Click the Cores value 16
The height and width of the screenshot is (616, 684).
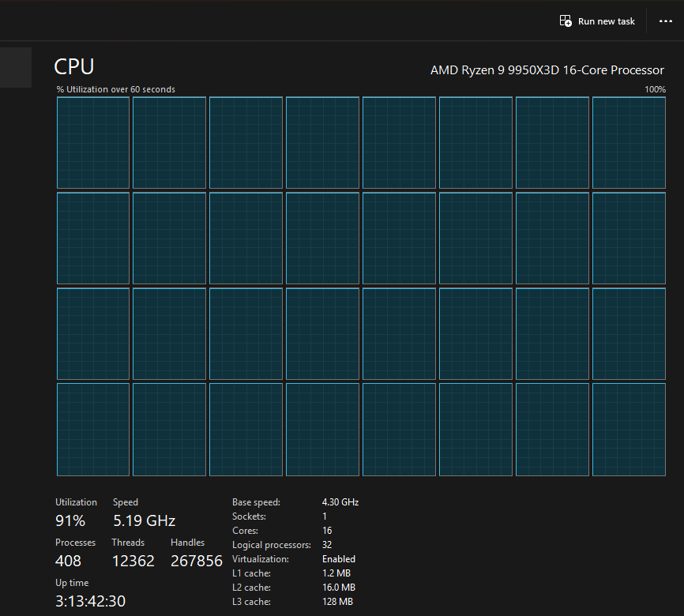tap(327, 531)
